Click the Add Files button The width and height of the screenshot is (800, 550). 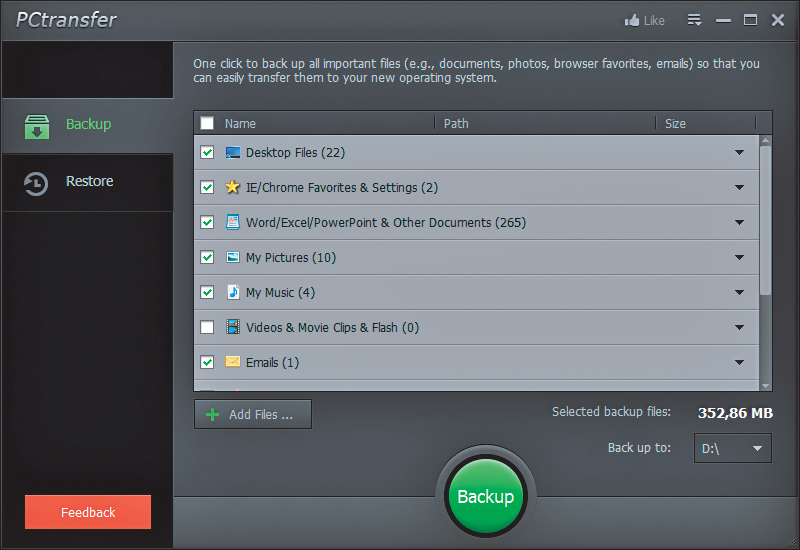pos(253,414)
